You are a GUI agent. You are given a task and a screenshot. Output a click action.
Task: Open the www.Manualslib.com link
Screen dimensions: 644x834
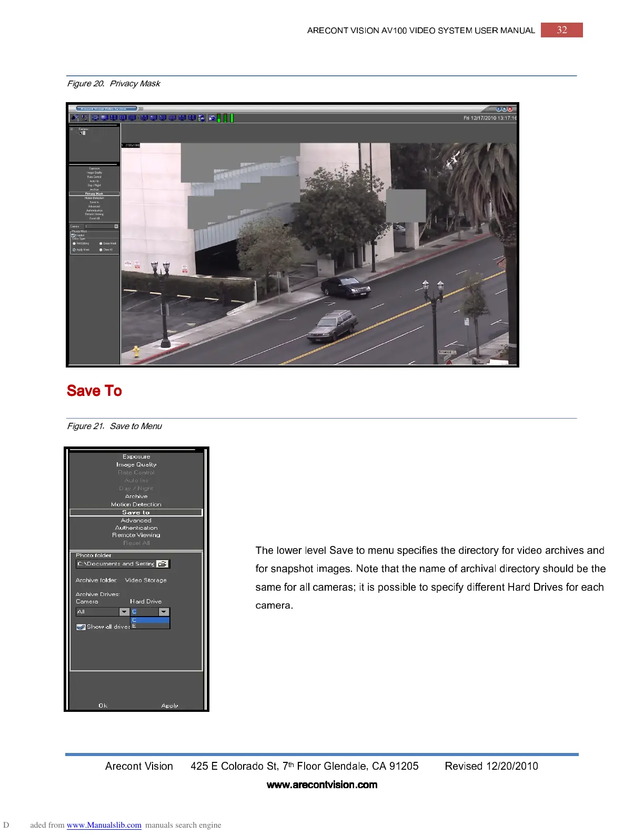(x=104, y=825)
